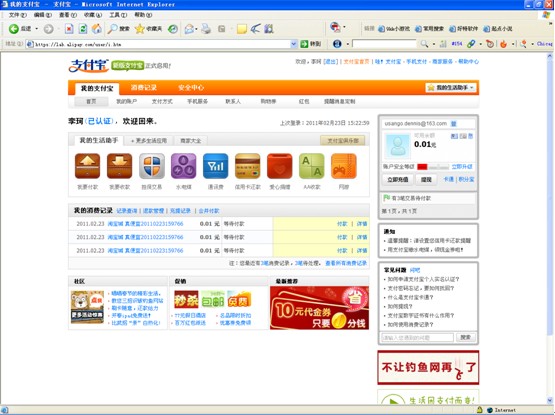
Task: Click the 提现 button
Action: (x=426, y=180)
